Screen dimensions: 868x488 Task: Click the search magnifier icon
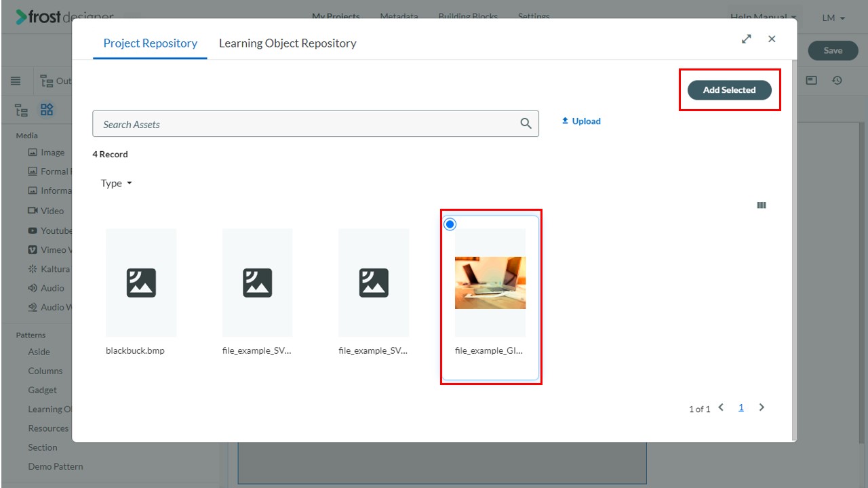pos(526,124)
